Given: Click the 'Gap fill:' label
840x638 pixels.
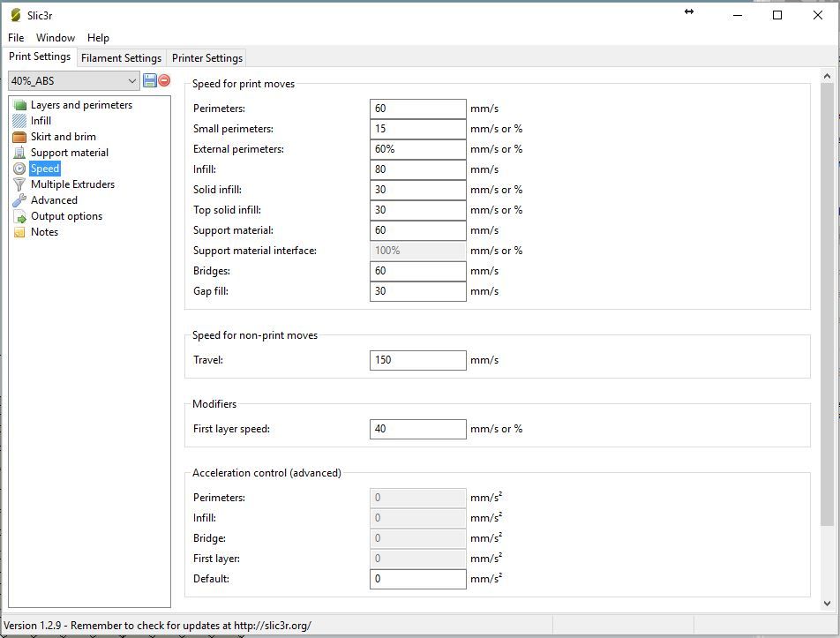Looking at the screenshot, I should [211, 291].
